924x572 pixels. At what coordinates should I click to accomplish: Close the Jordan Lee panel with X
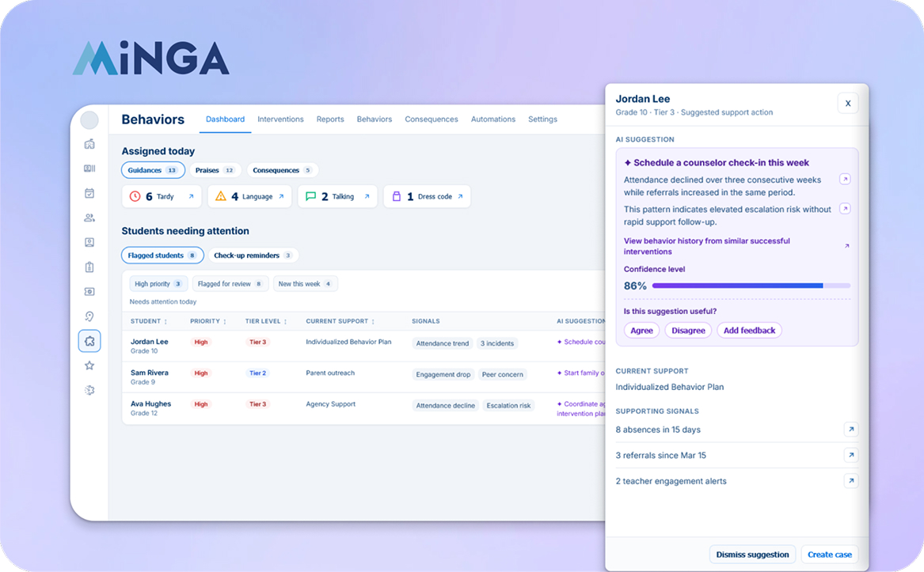tap(848, 103)
